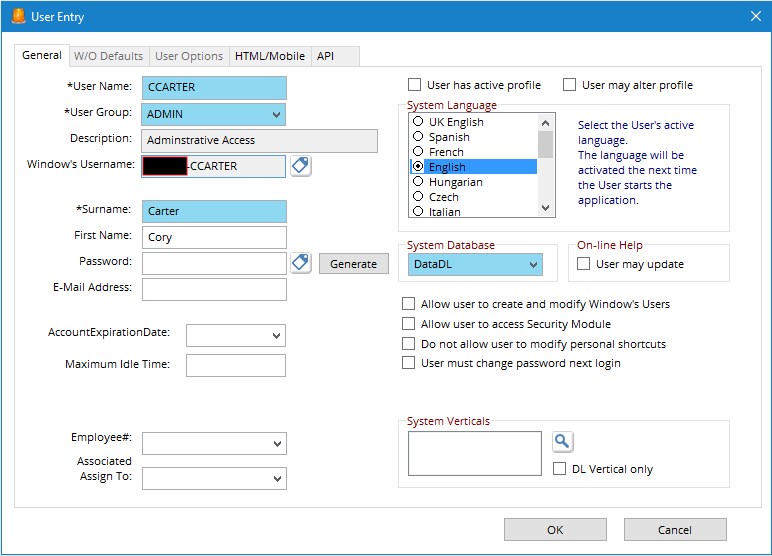
Task: Click the User Name field CCARTER
Action: pos(214,88)
